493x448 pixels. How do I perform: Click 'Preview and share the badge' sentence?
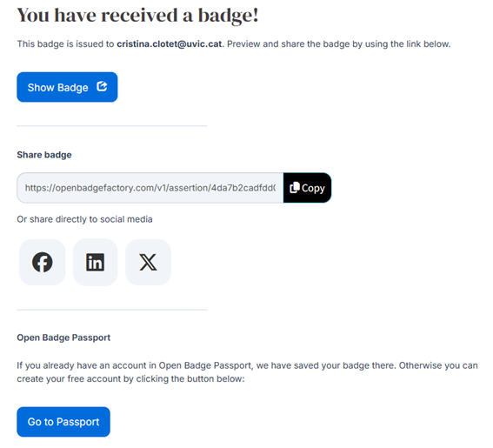[338, 43]
